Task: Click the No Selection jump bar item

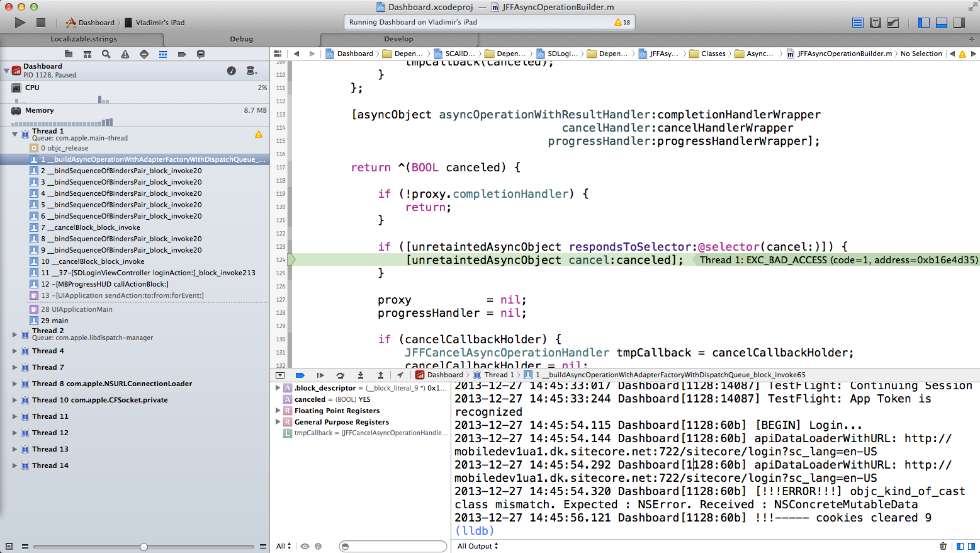Action: pos(921,54)
